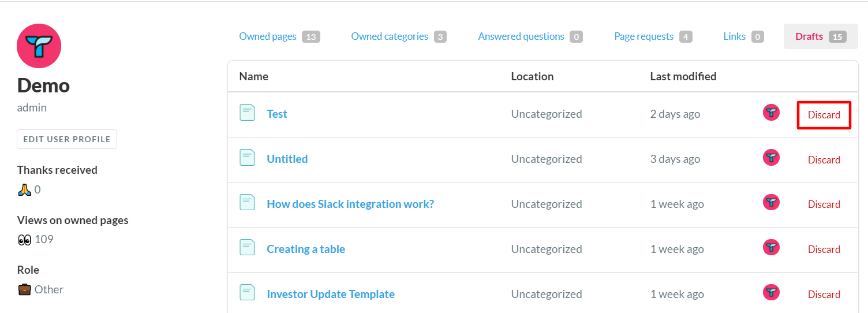The width and height of the screenshot is (868, 313).
Task: Click the document icon beside Test draft
Action: [247, 113]
